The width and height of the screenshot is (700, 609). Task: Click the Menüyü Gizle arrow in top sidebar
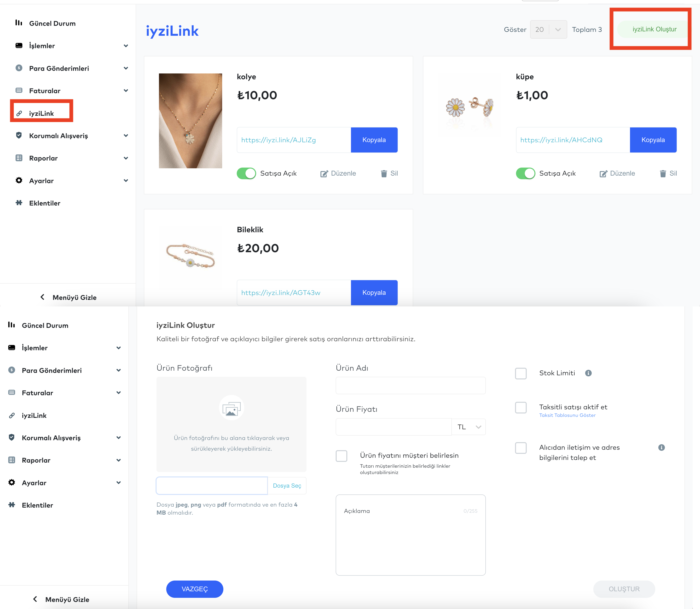click(43, 297)
